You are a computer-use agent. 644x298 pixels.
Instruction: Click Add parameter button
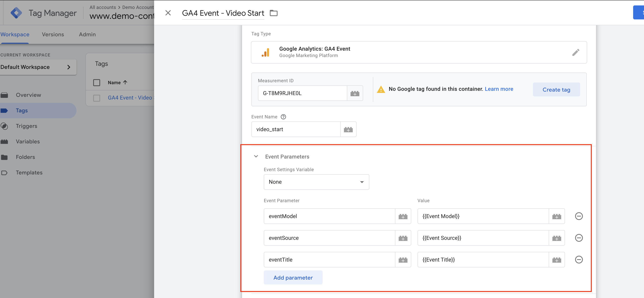(x=293, y=278)
